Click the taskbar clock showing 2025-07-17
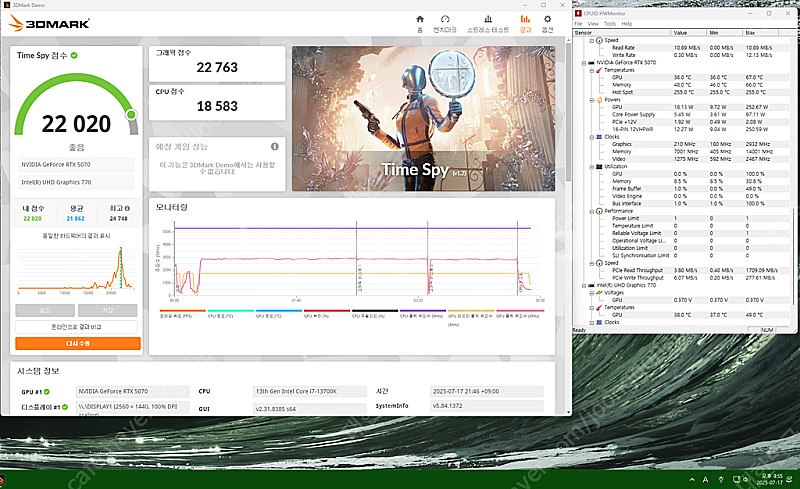The image size is (800, 489). click(770, 479)
